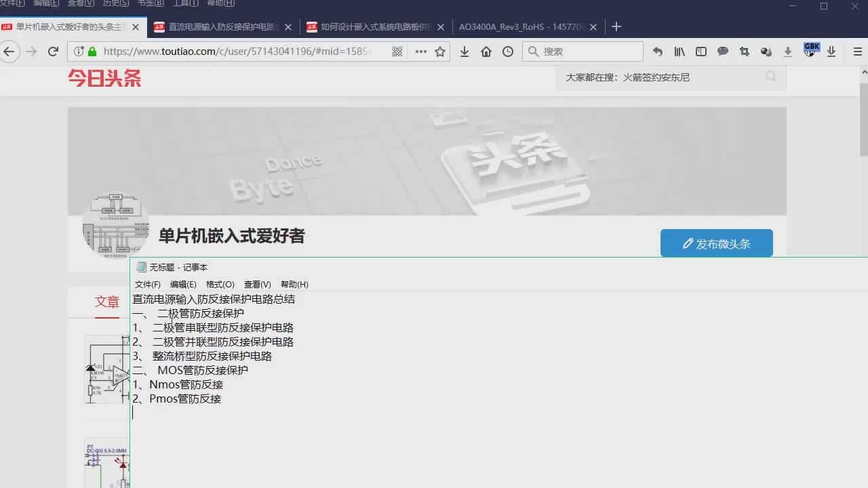Open a new browser tab
The height and width of the screenshot is (488, 868).
point(616,27)
